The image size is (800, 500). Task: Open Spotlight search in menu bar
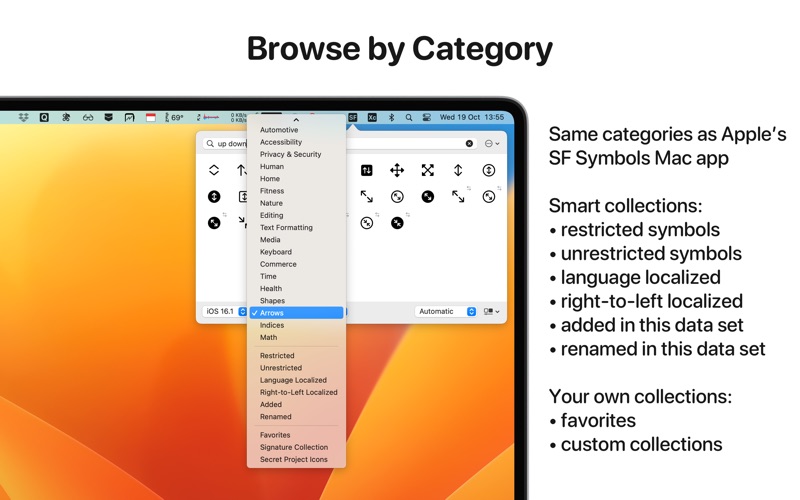409,117
